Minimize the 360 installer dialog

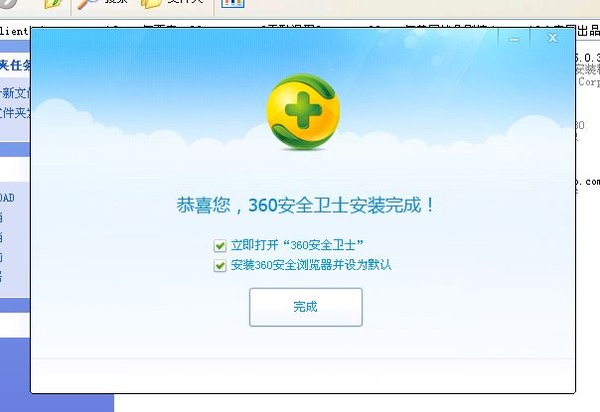(x=514, y=38)
